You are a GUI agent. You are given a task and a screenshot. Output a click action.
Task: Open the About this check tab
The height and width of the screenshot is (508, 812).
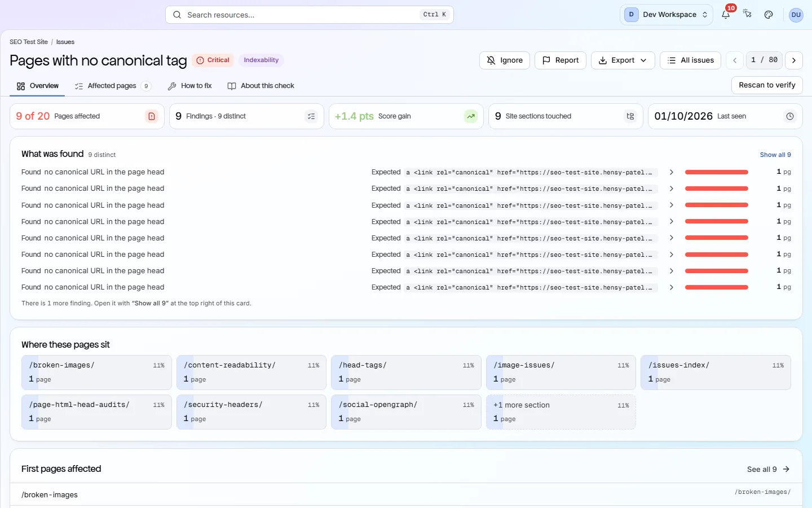click(x=261, y=86)
